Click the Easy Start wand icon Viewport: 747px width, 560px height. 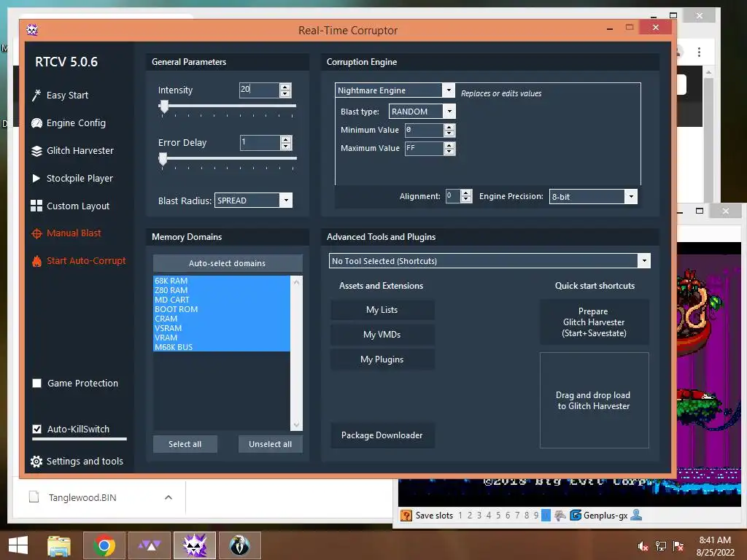(36, 96)
